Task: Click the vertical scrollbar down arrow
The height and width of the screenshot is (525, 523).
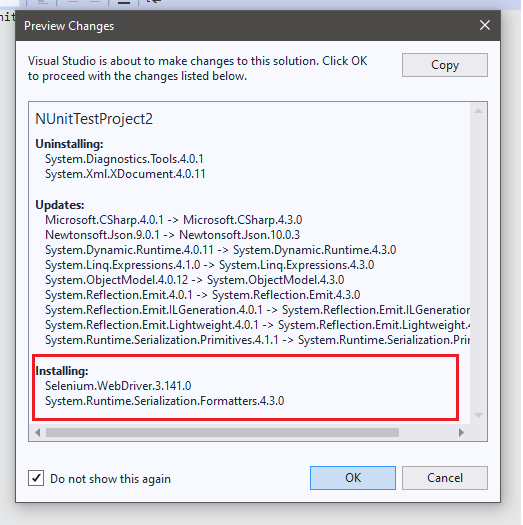Action: coord(478,416)
